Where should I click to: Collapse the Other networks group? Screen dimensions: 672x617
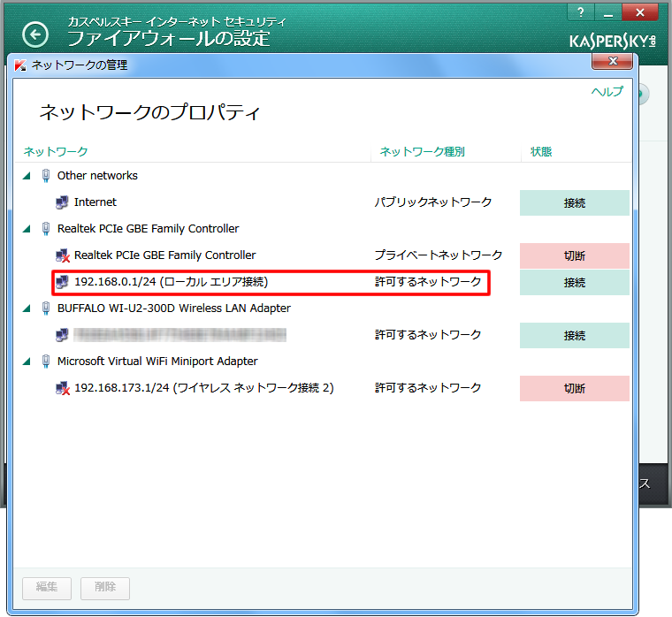click(x=27, y=176)
